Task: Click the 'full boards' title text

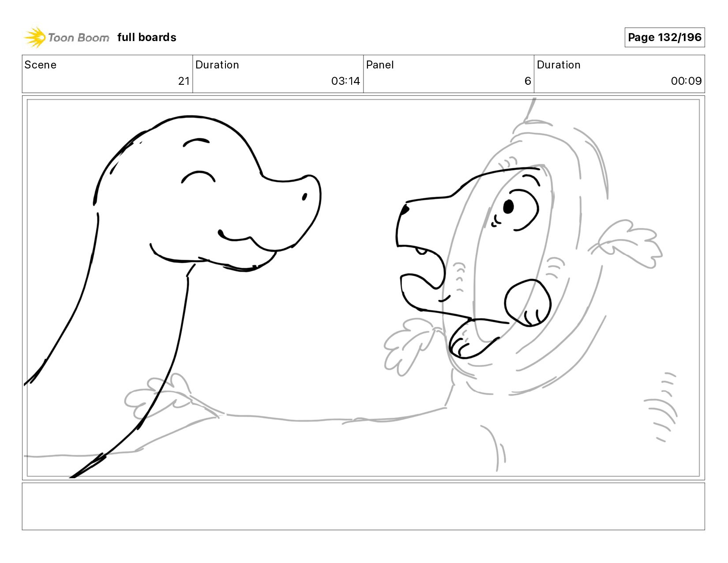Action: click(x=147, y=38)
